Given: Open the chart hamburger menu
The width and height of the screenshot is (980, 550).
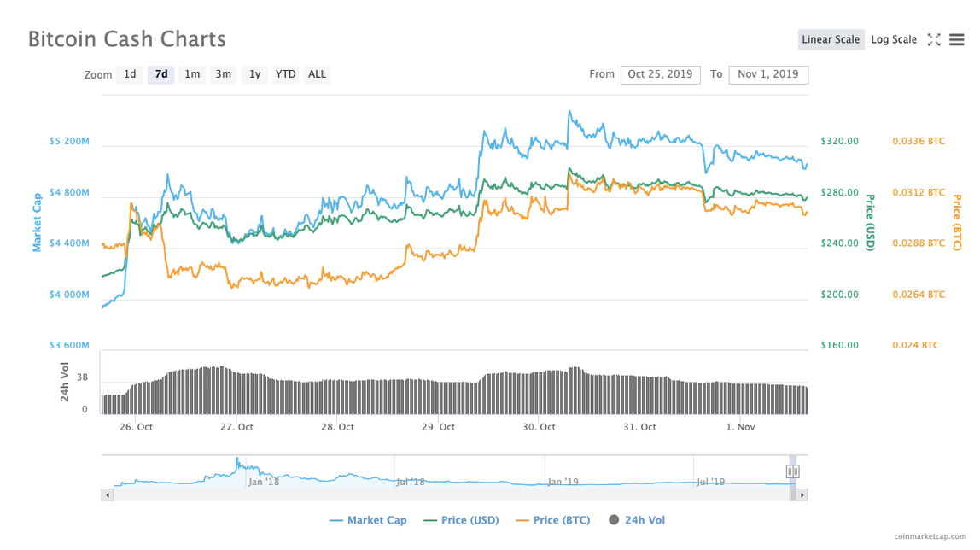Looking at the screenshot, I should 957,40.
